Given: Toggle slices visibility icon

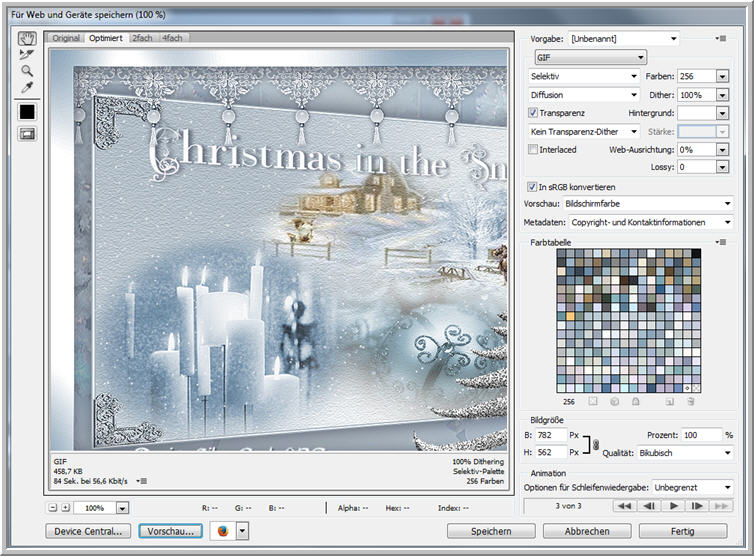Looking at the screenshot, I should [x=27, y=134].
